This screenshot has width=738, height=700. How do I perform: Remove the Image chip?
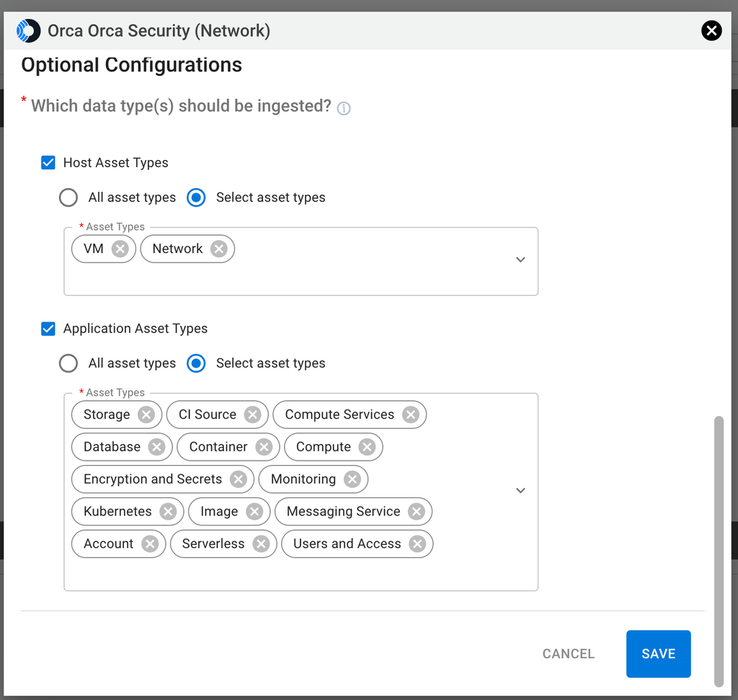tap(254, 511)
